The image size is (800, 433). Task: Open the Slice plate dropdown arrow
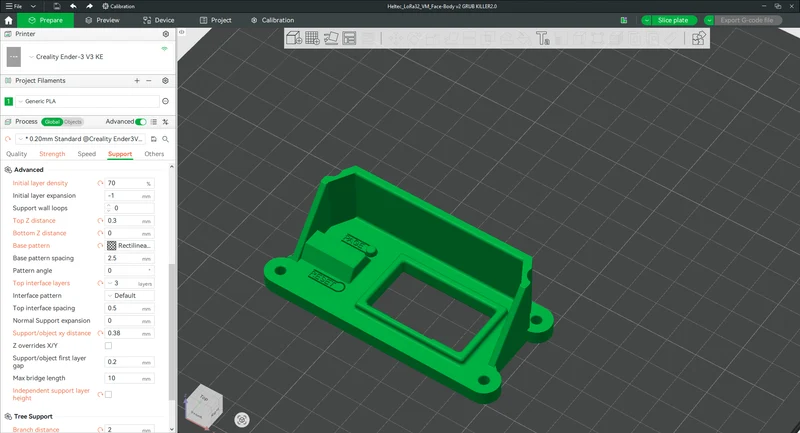pyautogui.click(x=646, y=20)
